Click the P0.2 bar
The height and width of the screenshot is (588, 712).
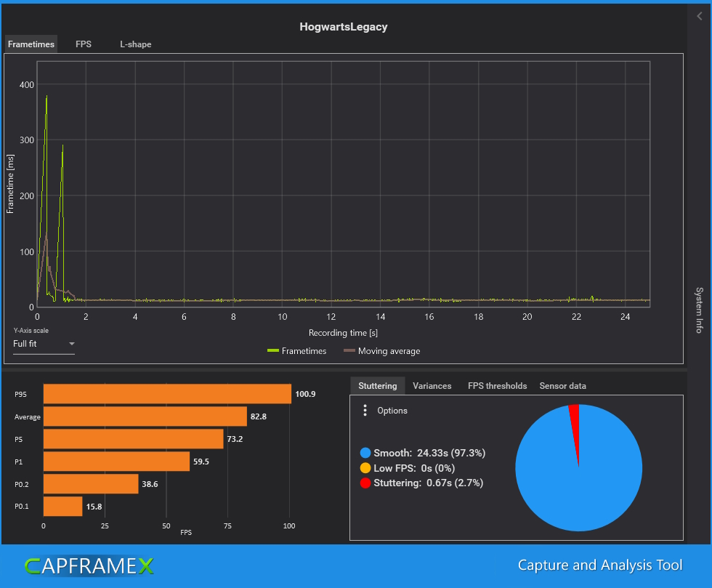tap(91, 484)
